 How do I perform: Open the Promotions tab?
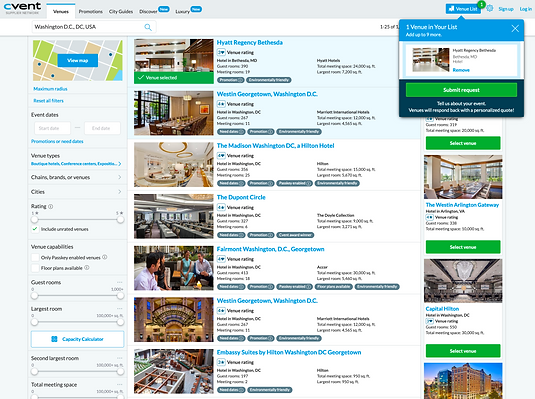(90, 11)
